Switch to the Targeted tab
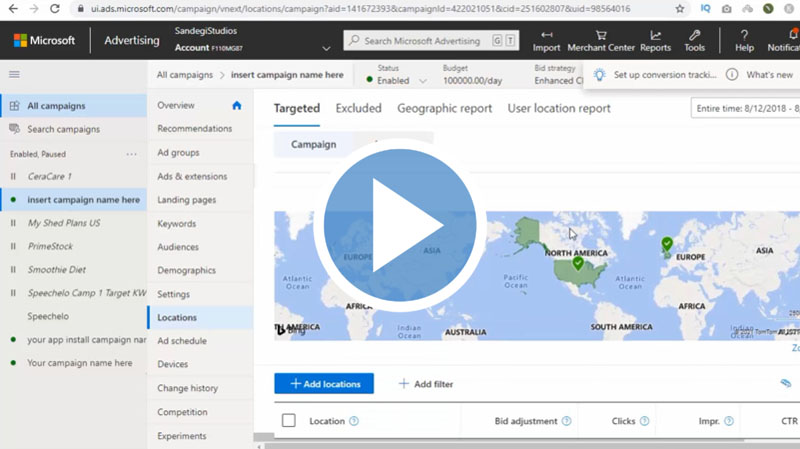Image resolution: width=800 pixels, height=449 pixels. pos(296,108)
